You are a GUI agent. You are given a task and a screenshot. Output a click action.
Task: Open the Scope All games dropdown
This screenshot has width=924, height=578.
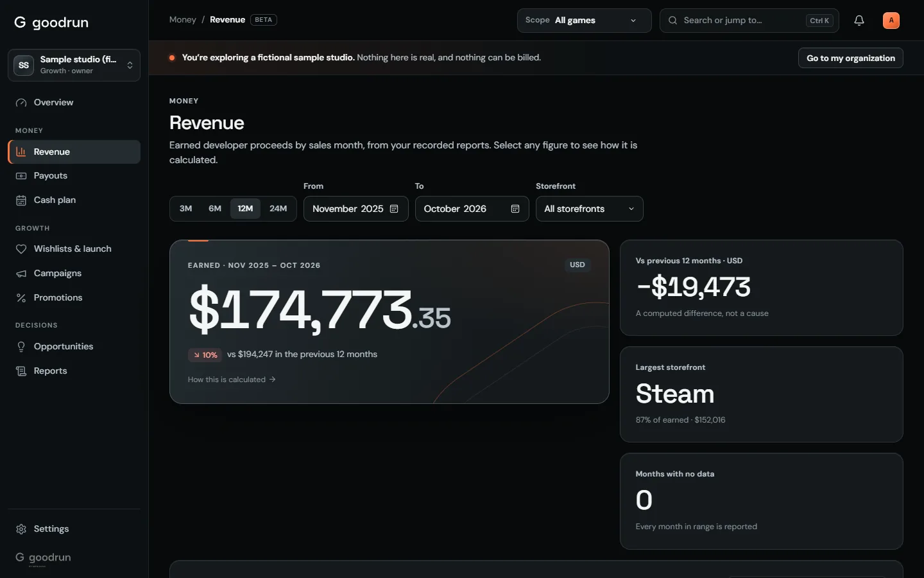584,21
